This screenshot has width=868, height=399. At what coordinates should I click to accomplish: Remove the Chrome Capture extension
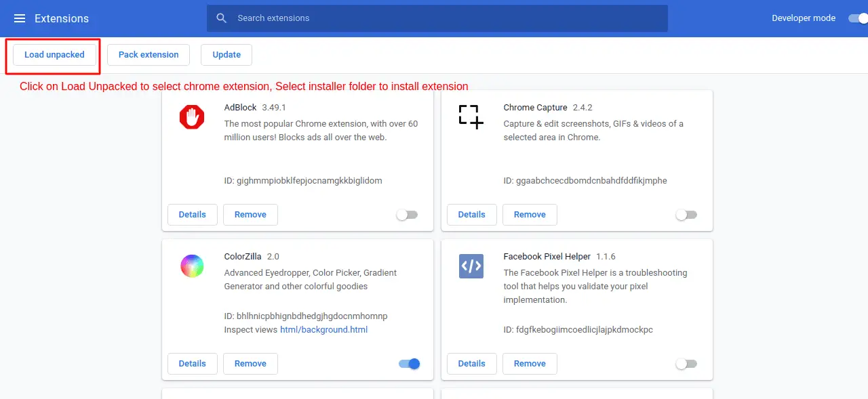(530, 215)
